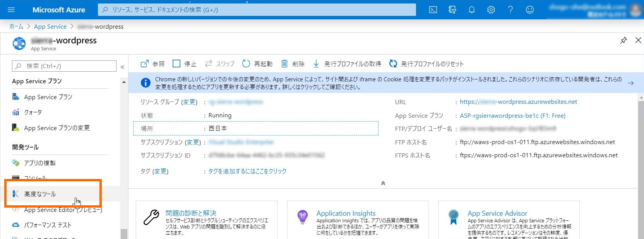Click the Microsoft Azure title

point(59,10)
